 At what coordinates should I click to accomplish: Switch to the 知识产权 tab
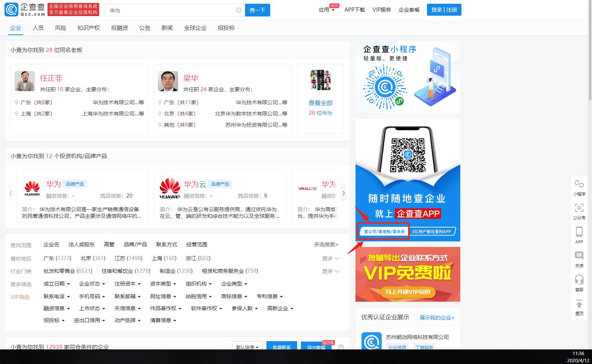tap(89, 28)
